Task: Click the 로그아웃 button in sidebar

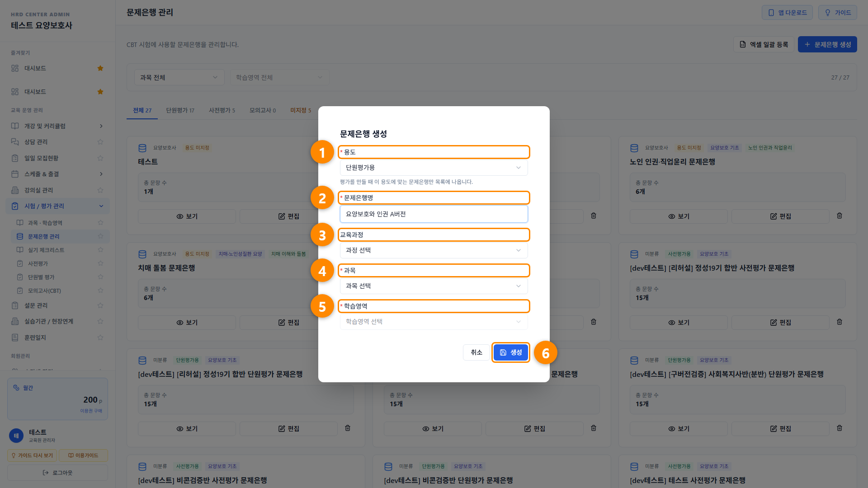Action: tap(57, 473)
